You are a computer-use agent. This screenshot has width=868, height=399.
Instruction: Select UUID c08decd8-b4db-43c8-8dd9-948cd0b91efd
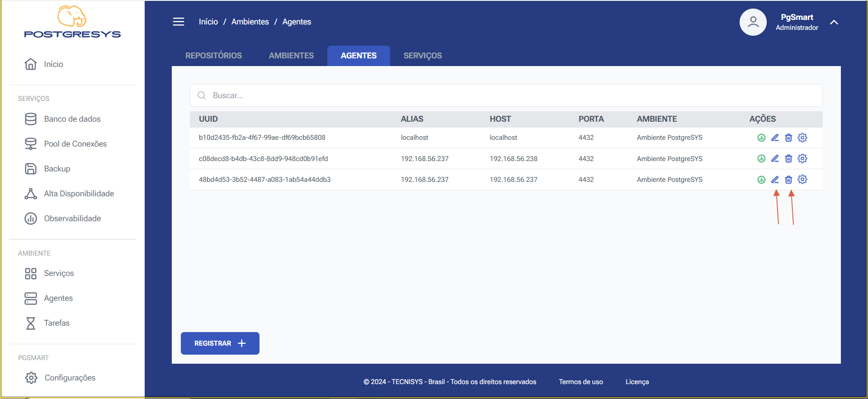(x=264, y=159)
